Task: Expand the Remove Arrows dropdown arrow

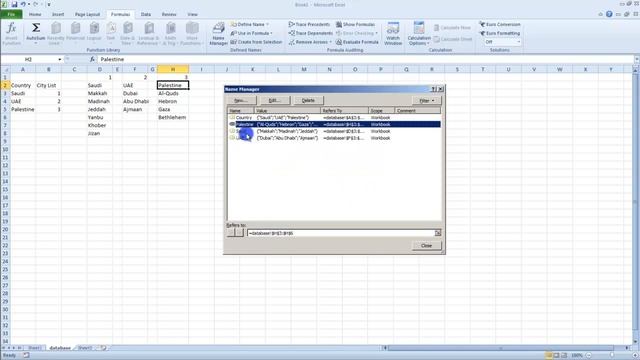Action: click(330, 42)
